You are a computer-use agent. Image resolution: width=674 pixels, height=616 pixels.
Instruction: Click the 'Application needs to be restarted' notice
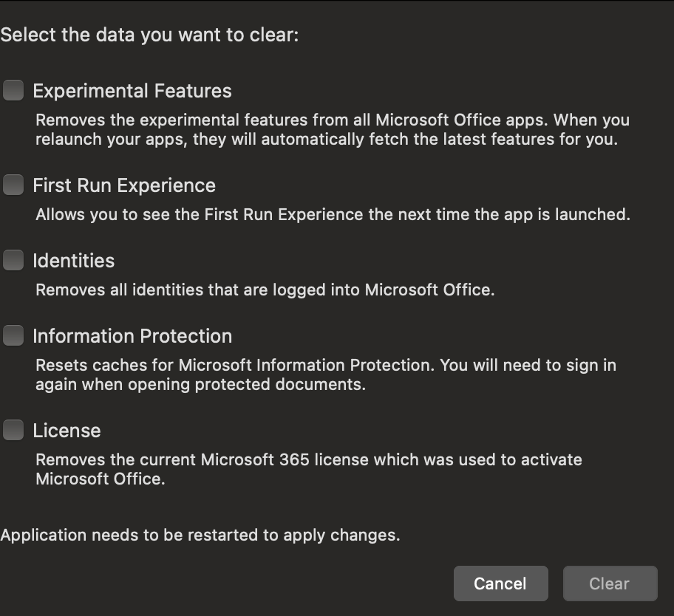(x=200, y=535)
